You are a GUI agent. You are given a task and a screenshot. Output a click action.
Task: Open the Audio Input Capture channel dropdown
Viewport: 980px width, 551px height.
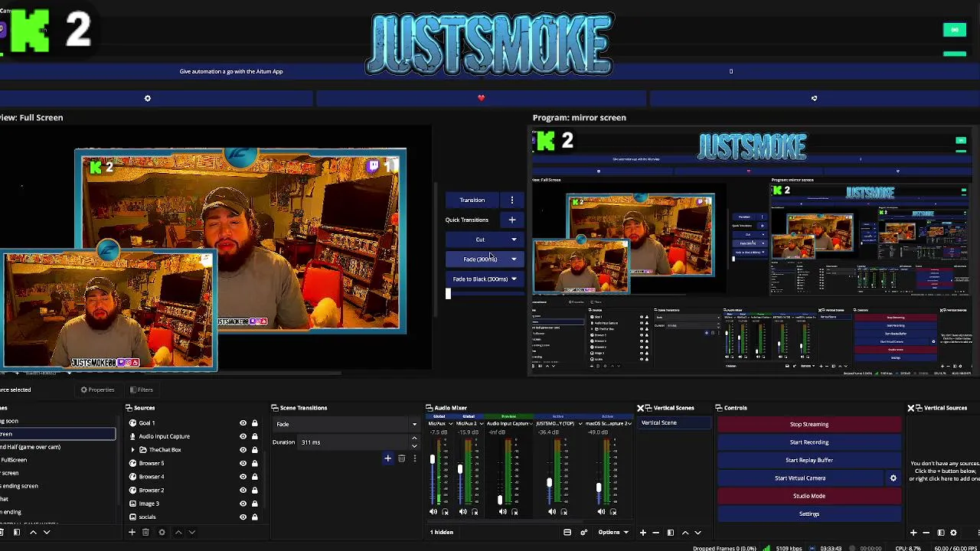click(533, 423)
